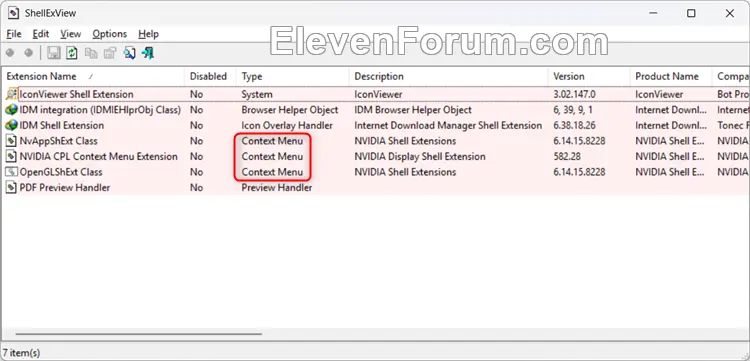Click the Preview Handler type cell
The height and width of the screenshot is (361, 750).
[276, 187]
